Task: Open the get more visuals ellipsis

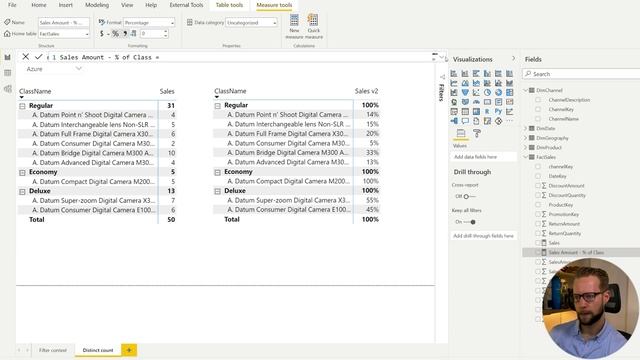Action: (x=509, y=121)
